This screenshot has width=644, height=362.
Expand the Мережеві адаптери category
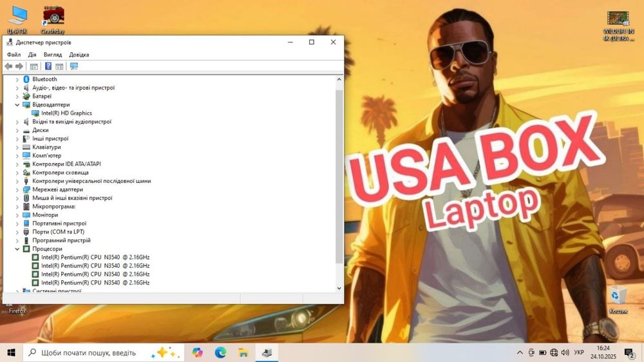pyautogui.click(x=17, y=189)
